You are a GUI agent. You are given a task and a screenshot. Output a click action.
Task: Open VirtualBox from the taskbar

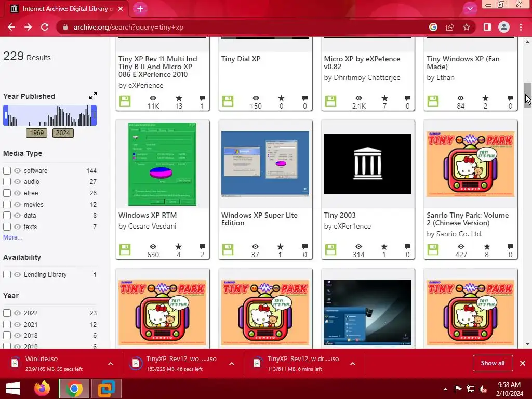[x=106, y=389]
